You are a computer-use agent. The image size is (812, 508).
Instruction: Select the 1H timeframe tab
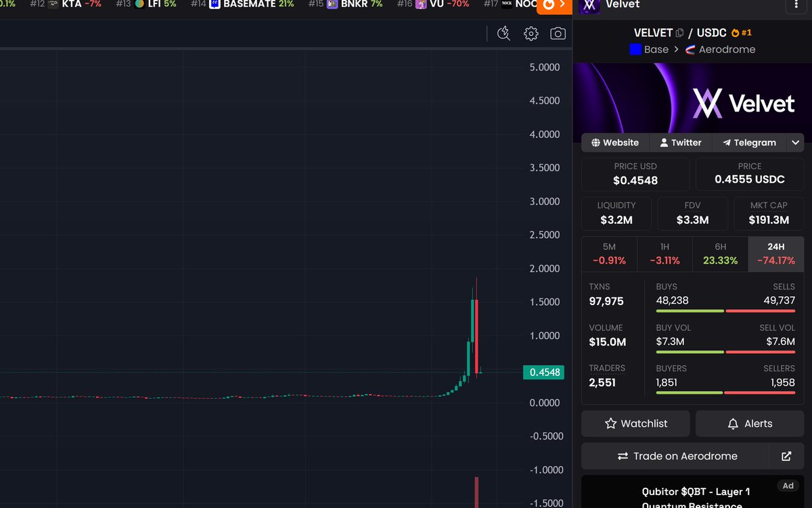pos(664,254)
